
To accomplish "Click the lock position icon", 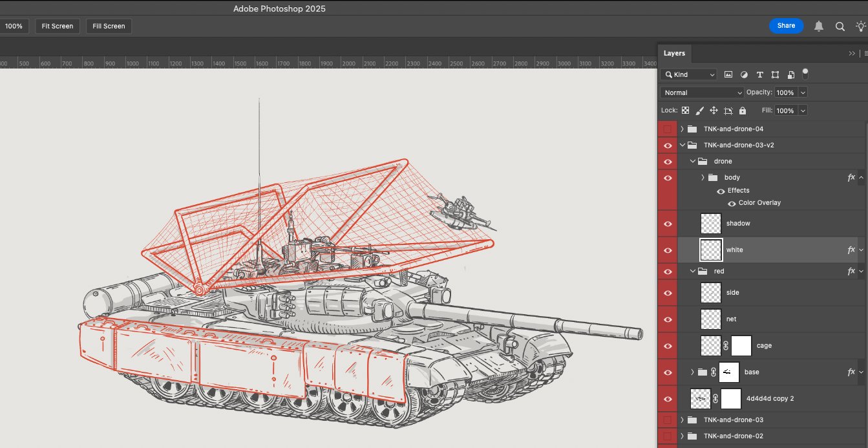I will 714,111.
